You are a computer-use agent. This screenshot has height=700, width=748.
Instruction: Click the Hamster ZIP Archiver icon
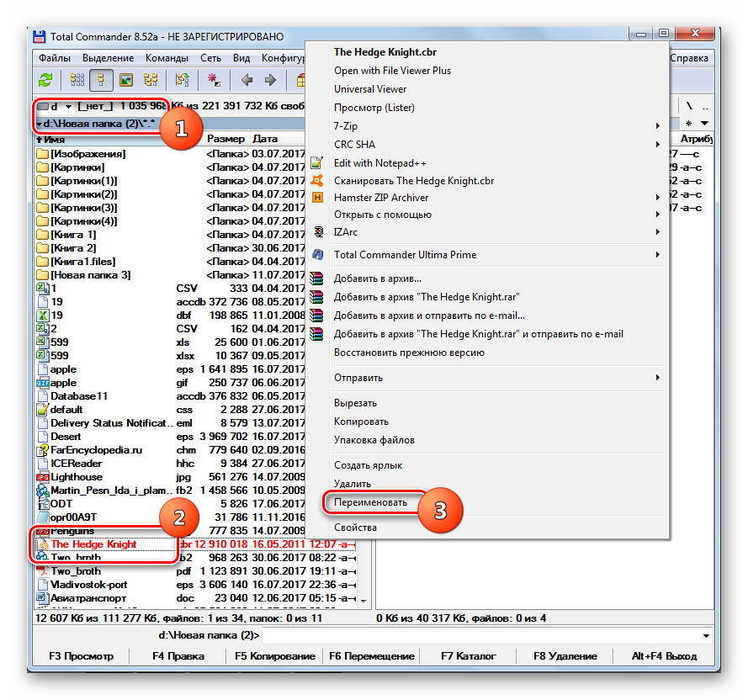pyautogui.click(x=317, y=198)
